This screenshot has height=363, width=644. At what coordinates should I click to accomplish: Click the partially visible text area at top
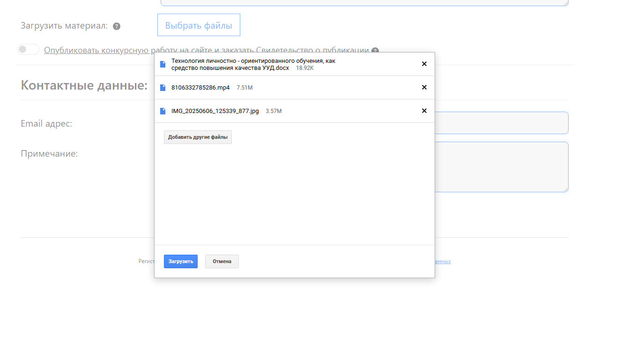coord(364,2)
